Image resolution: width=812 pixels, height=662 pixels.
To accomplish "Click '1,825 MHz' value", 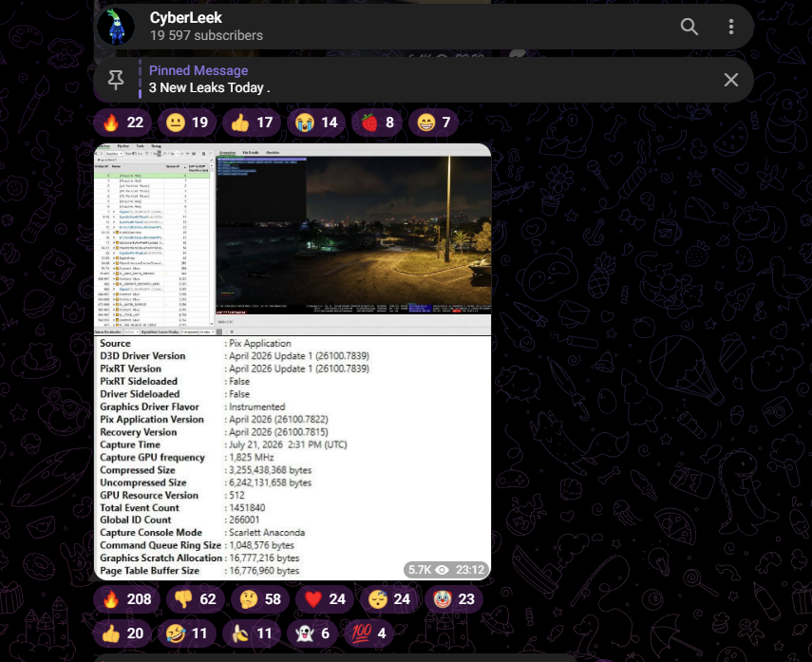I will [x=251, y=458].
